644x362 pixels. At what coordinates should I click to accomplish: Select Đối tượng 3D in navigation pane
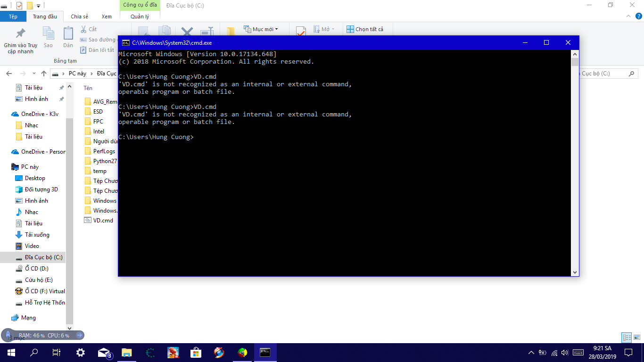pyautogui.click(x=41, y=189)
